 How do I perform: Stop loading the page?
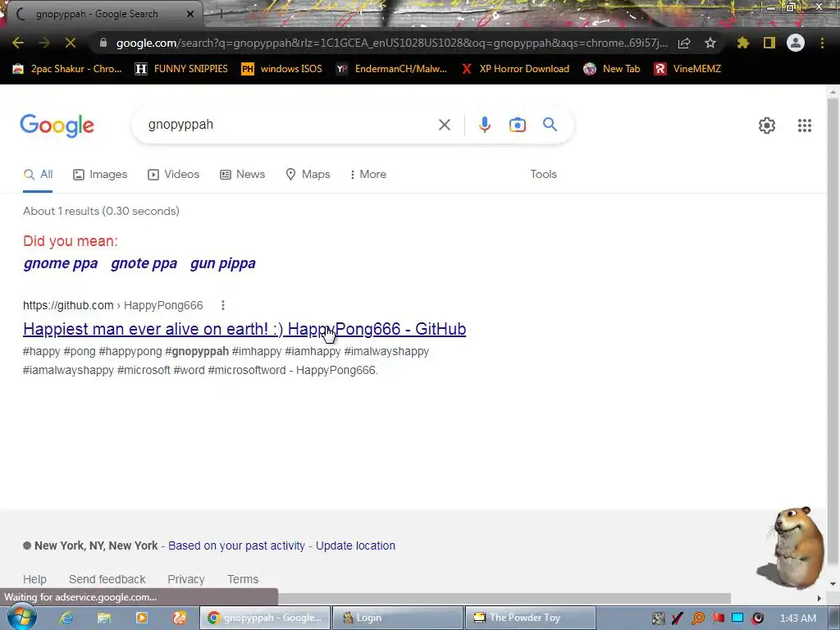click(x=71, y=43)
